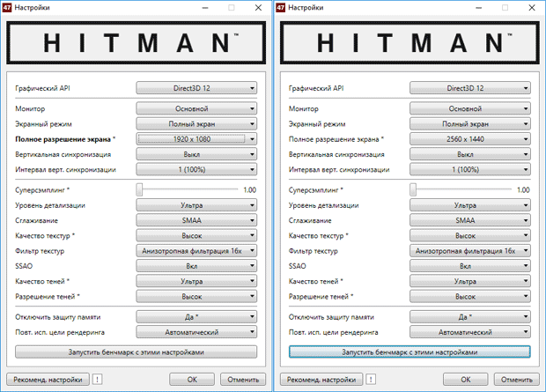Image resolution: width=546 pixels, height=392 pixels.
Task: Open Отключить защиту памяти dropdown in left window
Action: click(196, 317)
